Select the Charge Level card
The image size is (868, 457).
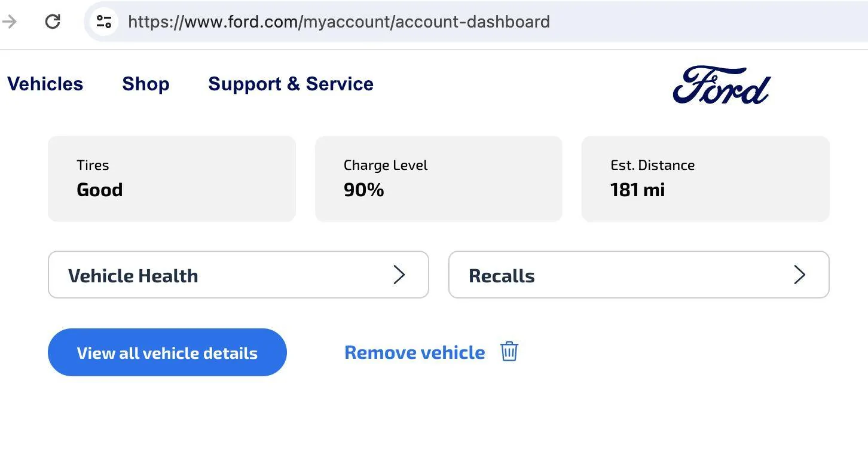click(439, 179)
